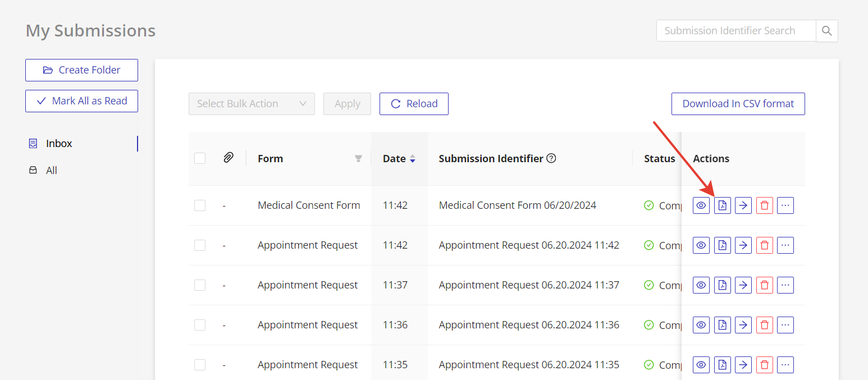
Task: Click the search magnifier icon
Action: point(826,31)
